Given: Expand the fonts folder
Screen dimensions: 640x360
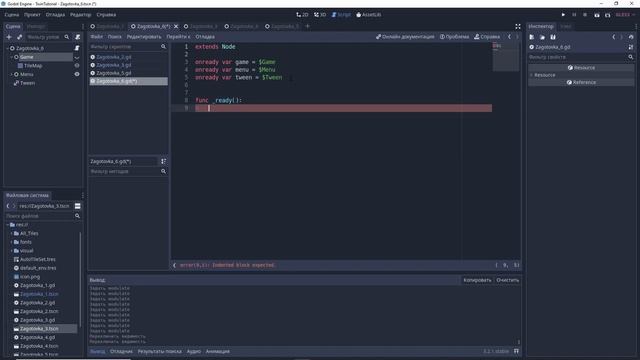Looking at the screenshot, I should coord(11,242).
